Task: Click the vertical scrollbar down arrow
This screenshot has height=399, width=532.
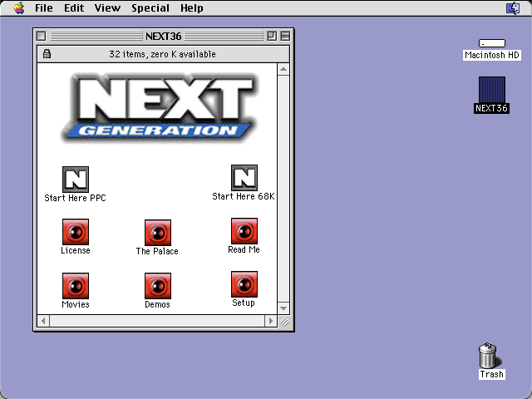Action: tap(283, 308)
